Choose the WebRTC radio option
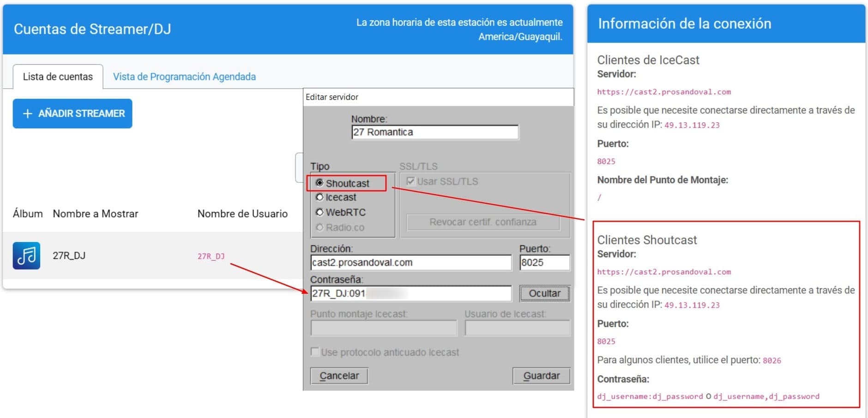The width and height of the screenshot is (868, 418). pyautogui.click(x=319, y=212)
